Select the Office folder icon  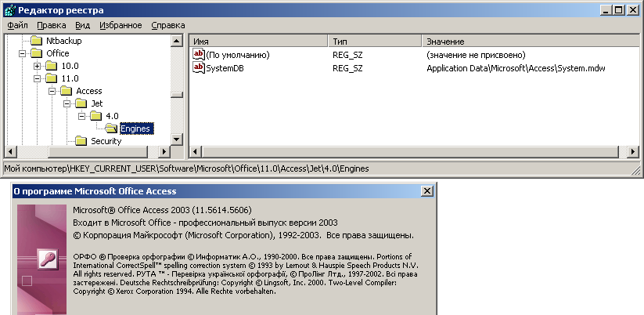click(37, 53)
